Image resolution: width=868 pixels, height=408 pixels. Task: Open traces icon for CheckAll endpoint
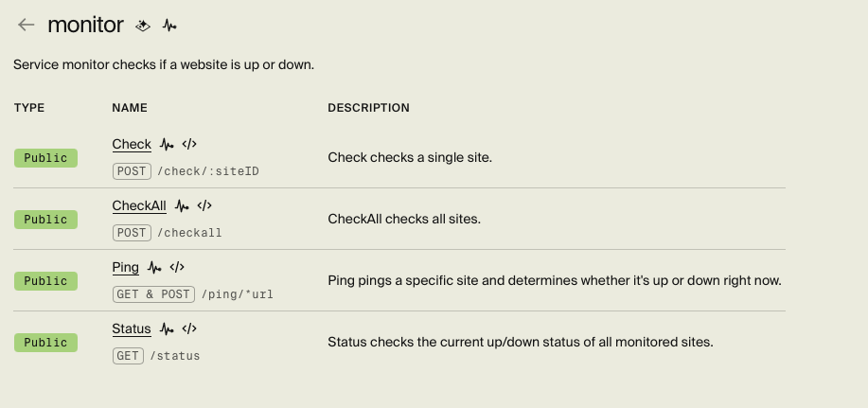(x=182, y=205)
